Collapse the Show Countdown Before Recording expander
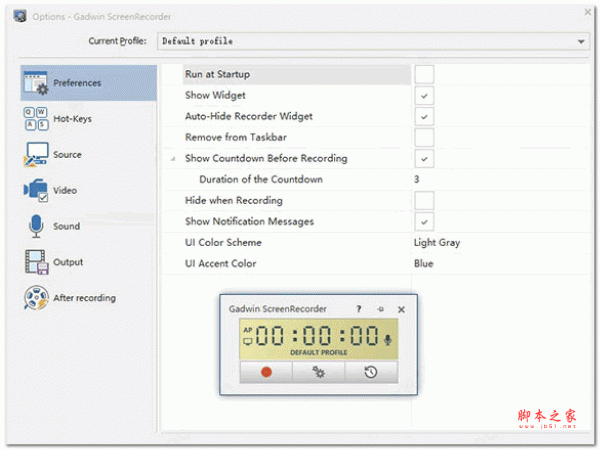The image size is (600, 450). [x=173, y=158]
